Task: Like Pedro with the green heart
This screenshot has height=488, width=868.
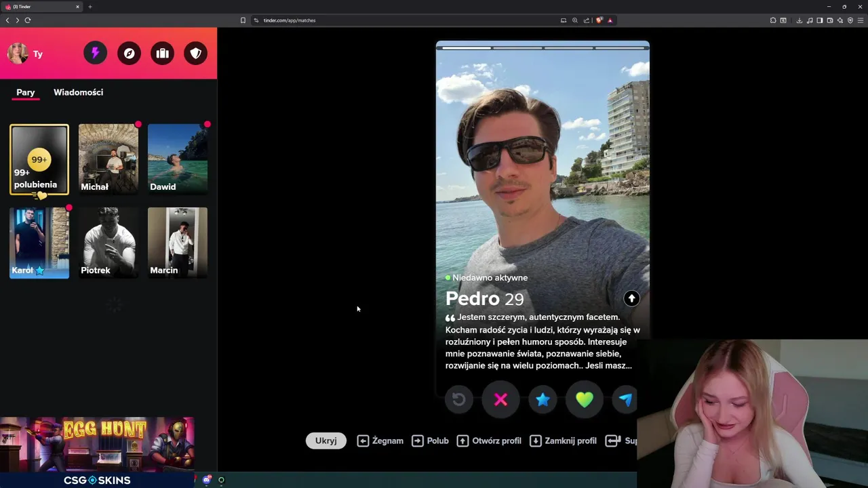Action: pos(585,400)
